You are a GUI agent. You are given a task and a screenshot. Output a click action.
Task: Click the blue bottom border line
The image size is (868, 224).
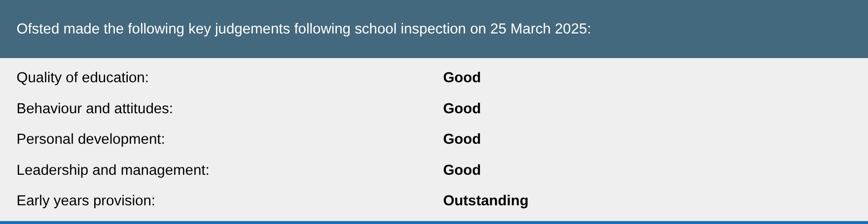point(434,223)
